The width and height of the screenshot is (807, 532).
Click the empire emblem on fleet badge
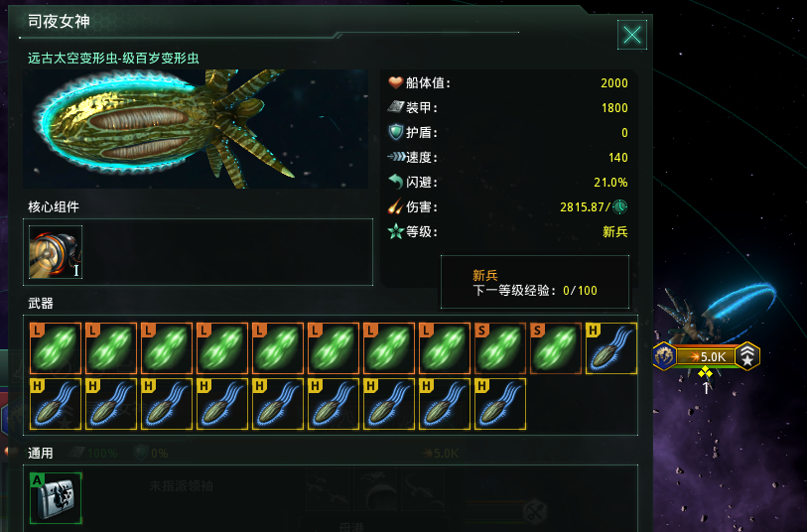[x=664, y=356]
